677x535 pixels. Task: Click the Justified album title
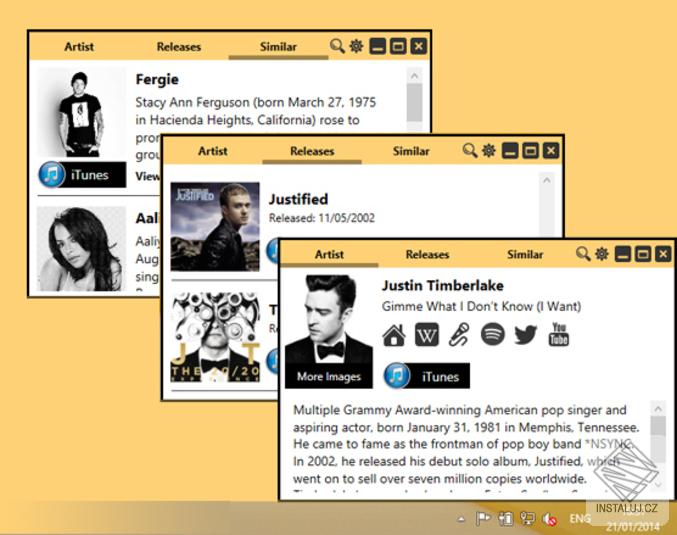(x=298, y=199)
